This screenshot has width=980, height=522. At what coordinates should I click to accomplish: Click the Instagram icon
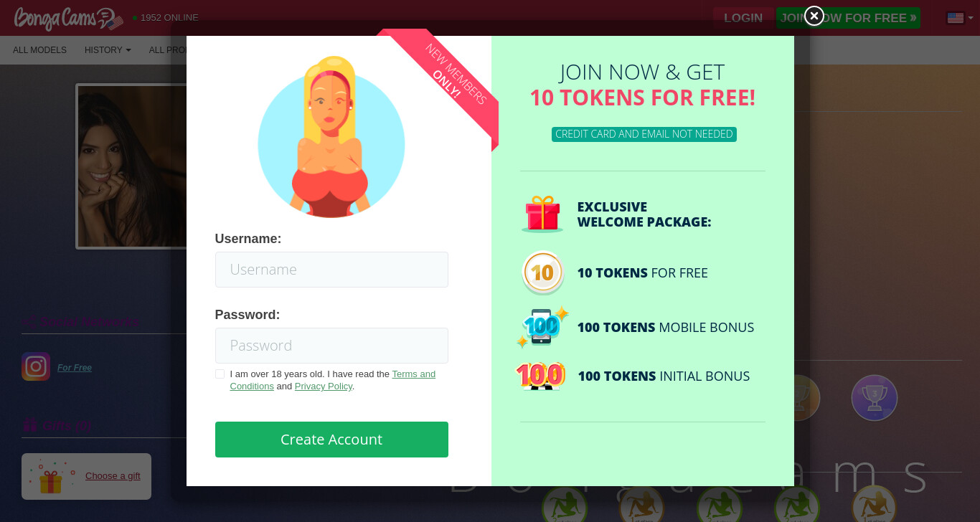click(36, 366)
